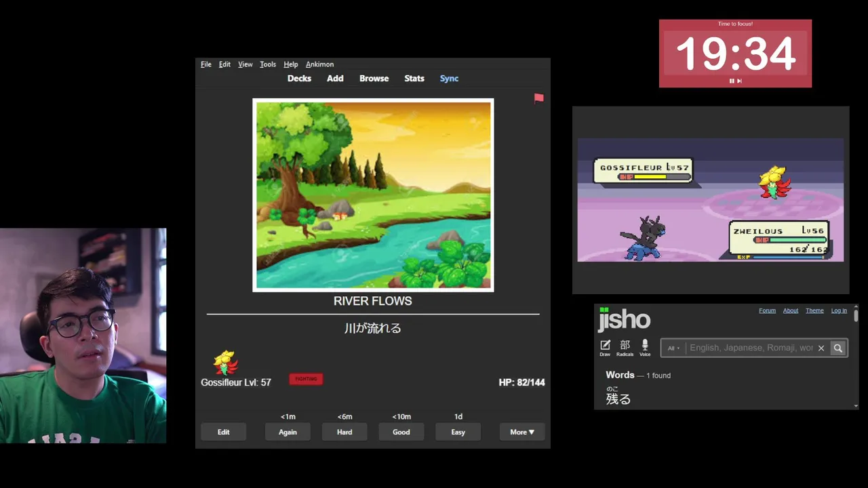Screen dimensions: 868x488
Task: Click Gossifleur Lvl: 57 label
Action: click(236, 382)
